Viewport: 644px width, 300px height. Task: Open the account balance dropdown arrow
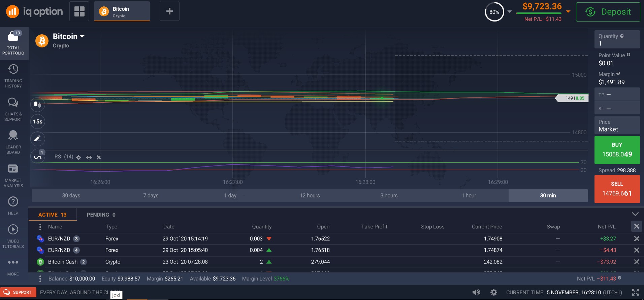[x=568, y=11]
